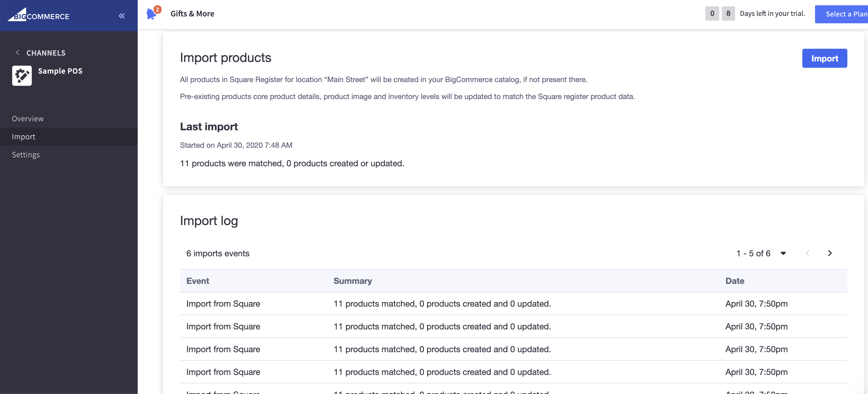Click the BigCommerce logo
868x394 pixels.
38,16
